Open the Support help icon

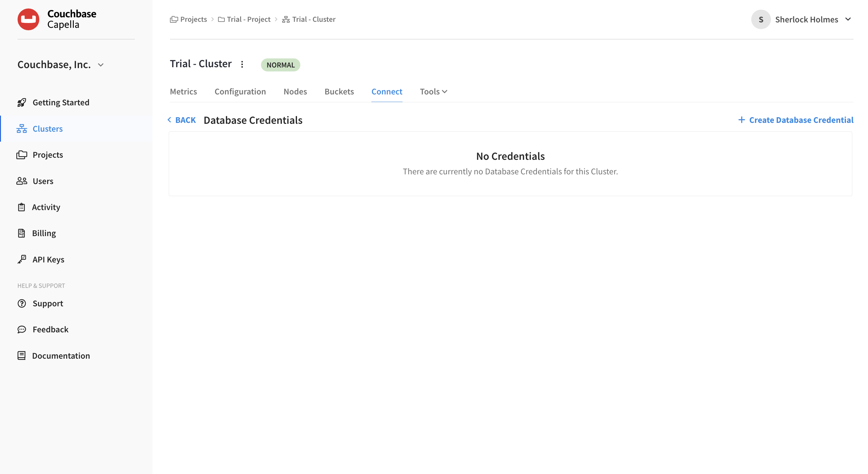click(x=21, y=303)
